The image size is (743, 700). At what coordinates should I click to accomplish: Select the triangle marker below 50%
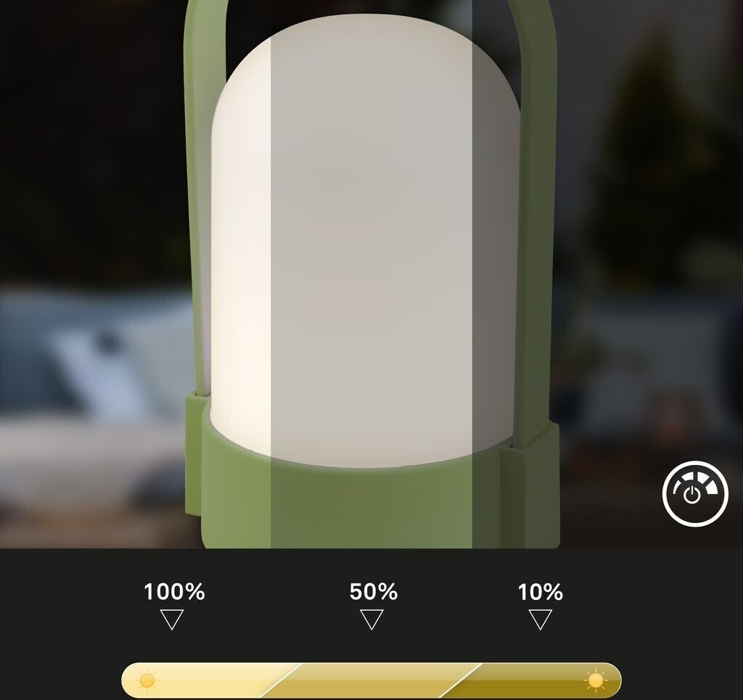(x=372, y=619)
